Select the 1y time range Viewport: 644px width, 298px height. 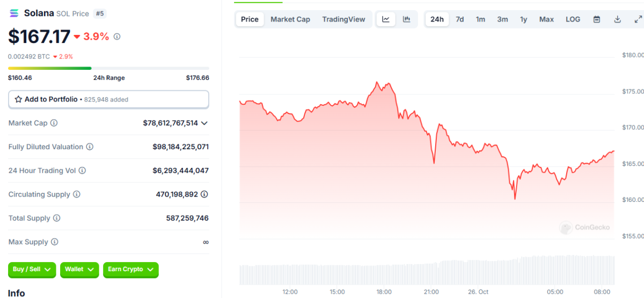(523, 19)
